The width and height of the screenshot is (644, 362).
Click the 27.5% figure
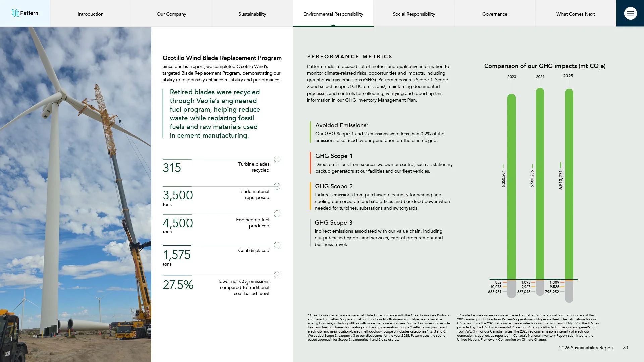(x=178, y=285)
